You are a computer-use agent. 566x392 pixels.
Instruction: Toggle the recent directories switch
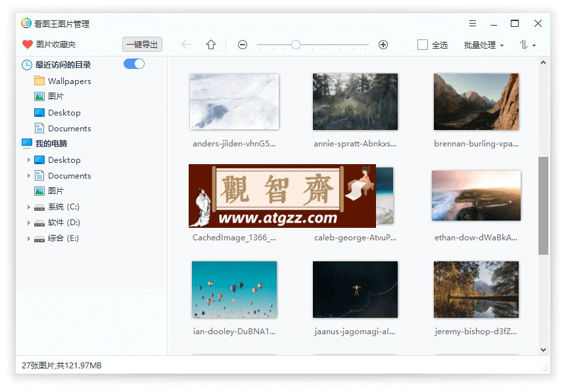(134, 64)
